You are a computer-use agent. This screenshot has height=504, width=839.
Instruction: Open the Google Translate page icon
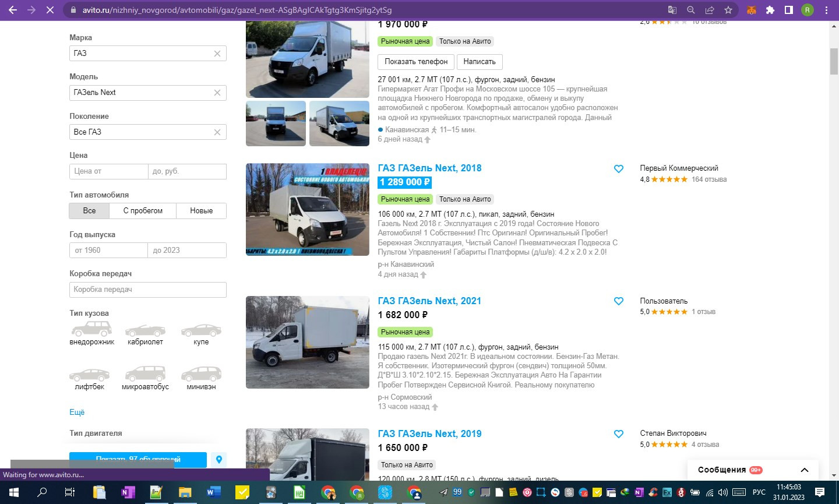pyautogui.click(x=672, y=10)
